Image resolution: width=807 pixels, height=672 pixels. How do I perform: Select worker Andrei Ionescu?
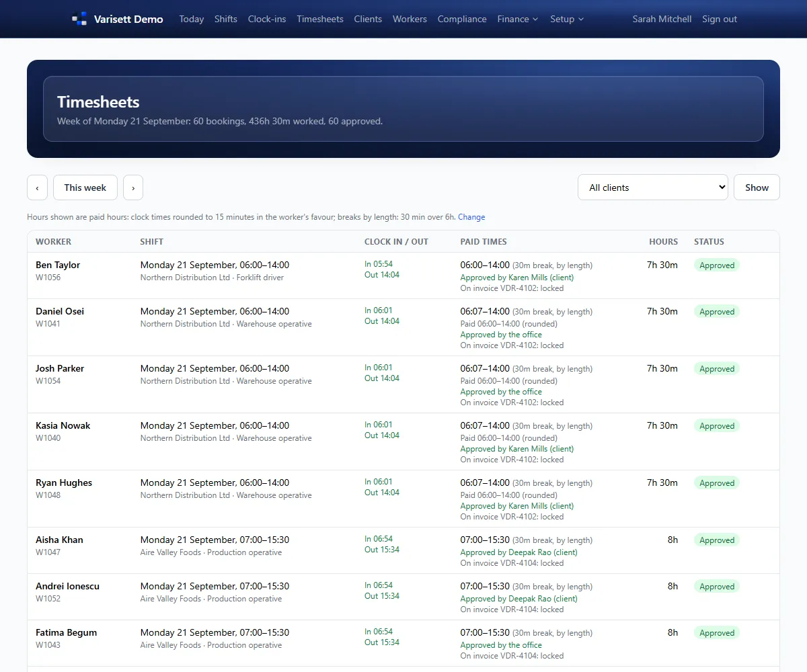click(x=67, y=586)
